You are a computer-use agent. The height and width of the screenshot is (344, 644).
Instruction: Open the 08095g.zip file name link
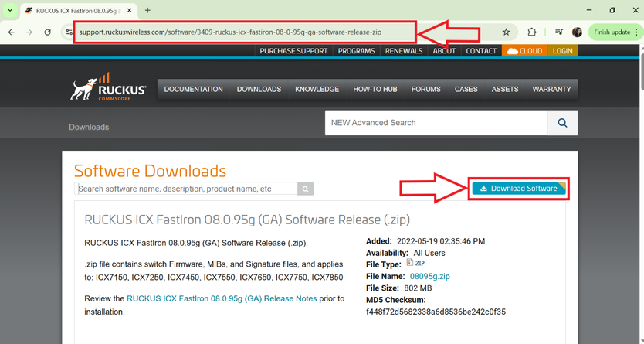click(x=429, y=276)
